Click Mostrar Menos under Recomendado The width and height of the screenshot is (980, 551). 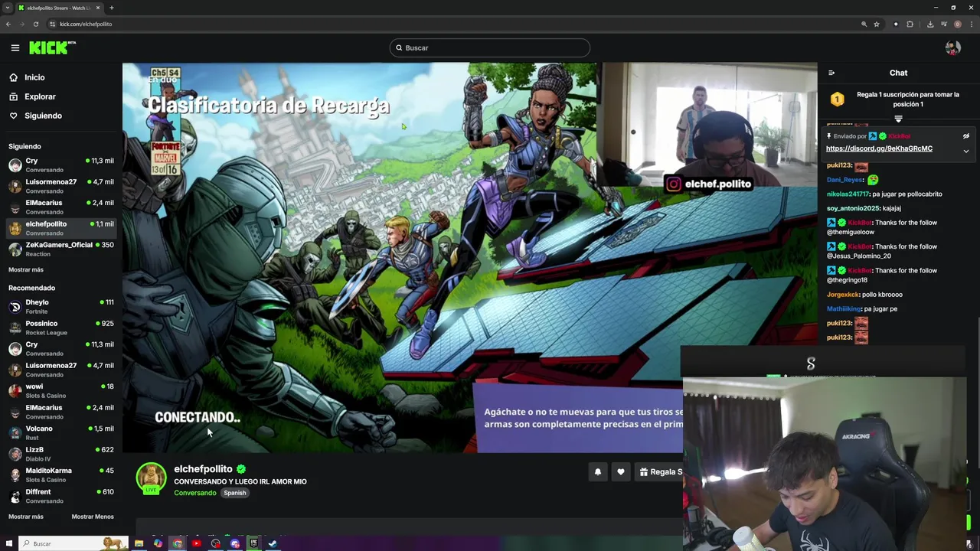pos(93,517)
